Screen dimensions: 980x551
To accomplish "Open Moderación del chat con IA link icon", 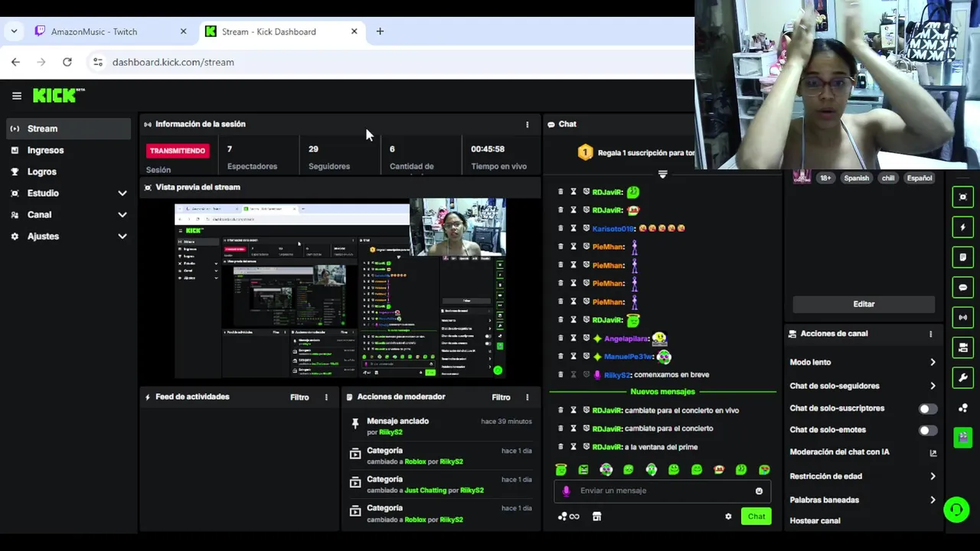I will pyautogui.click(x=933, y=452).
